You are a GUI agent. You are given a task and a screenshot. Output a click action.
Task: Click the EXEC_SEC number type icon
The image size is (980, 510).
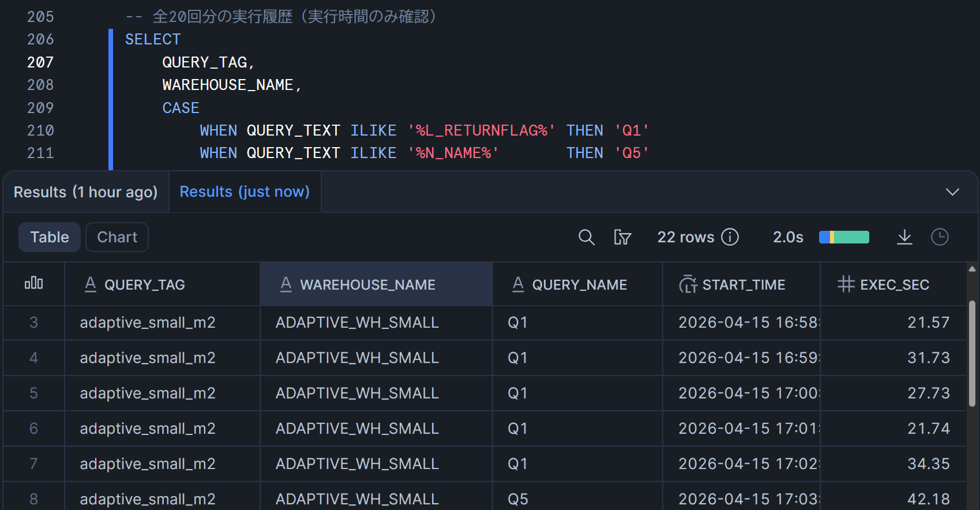(846, 284)
